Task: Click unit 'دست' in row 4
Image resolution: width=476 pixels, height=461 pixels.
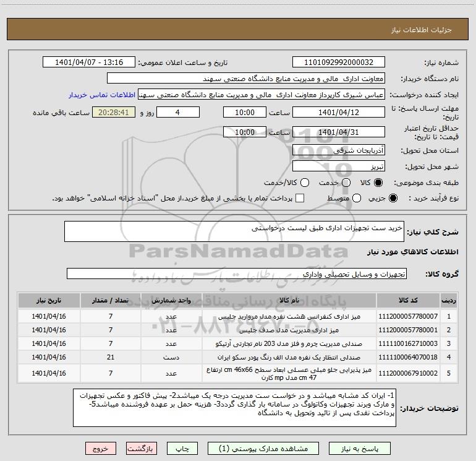Action: [171, 358]
